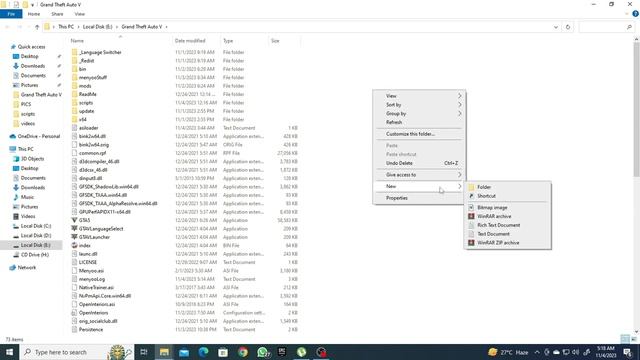Open PICS folder in sidebar
640x360 pixels.
26,104
